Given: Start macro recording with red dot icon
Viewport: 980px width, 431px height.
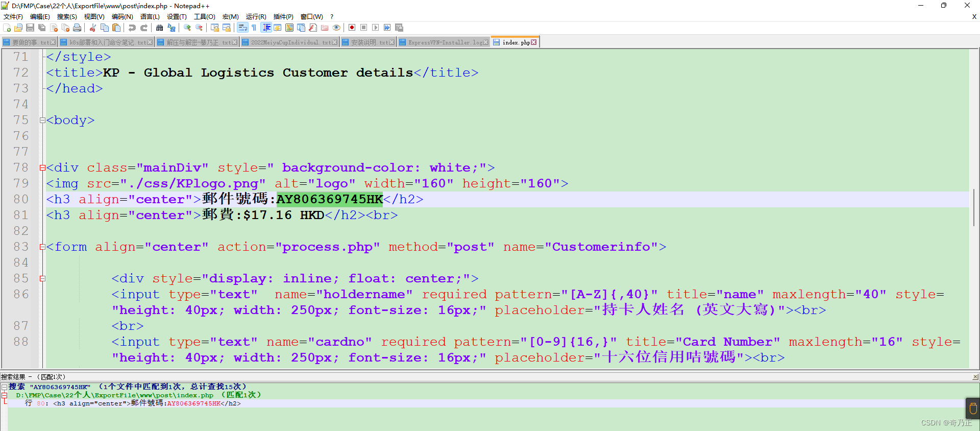Looking at the screenshot, I should point(352,28).
